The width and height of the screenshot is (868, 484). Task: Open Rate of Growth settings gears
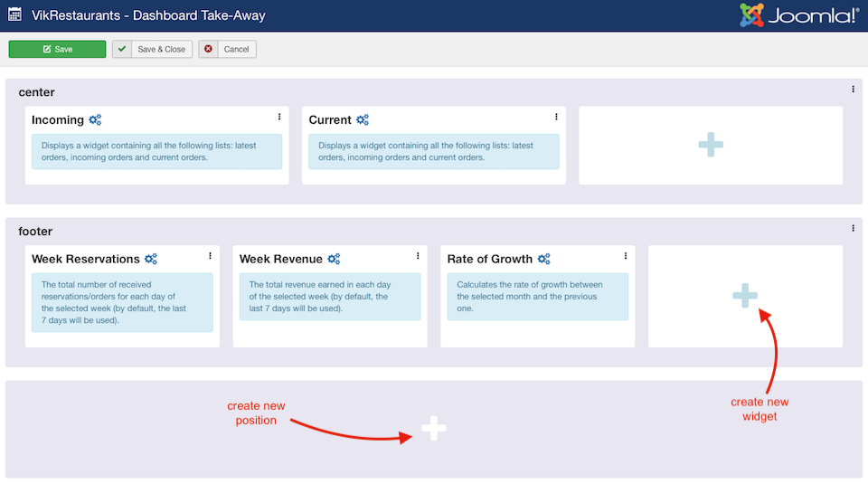tap(544, 259)
